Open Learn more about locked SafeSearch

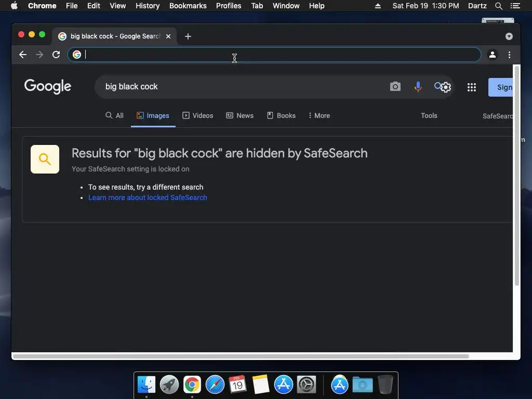pos(148,197)
